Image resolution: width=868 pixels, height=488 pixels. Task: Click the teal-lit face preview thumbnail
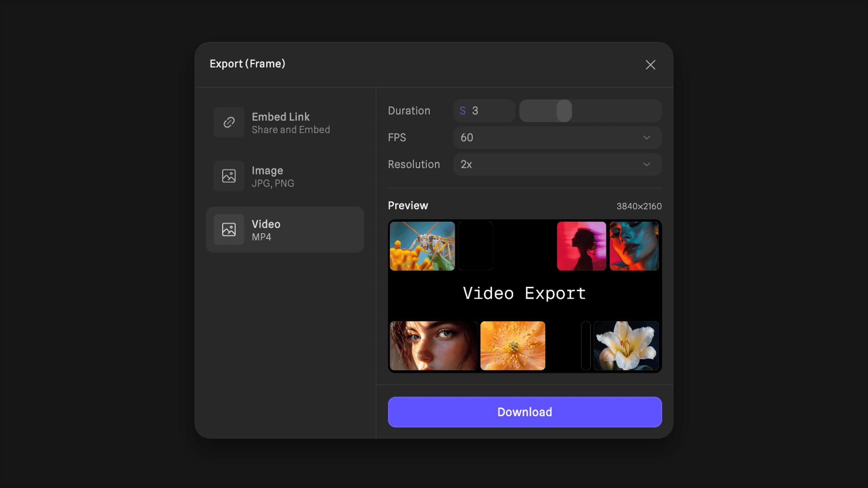pos(634,246)
